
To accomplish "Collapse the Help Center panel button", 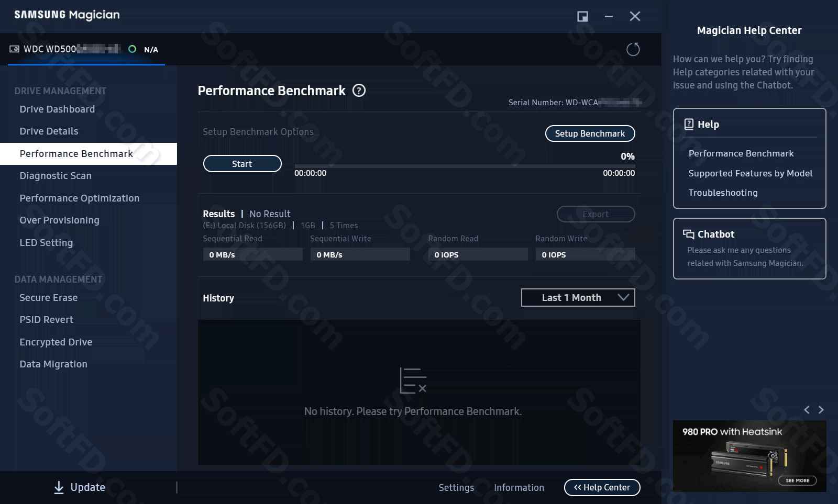I will (x=602, y=488).
